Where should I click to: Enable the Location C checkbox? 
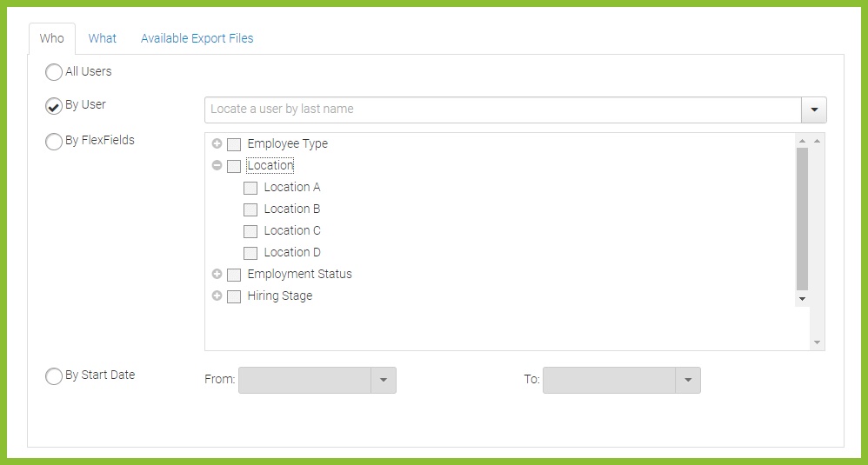[250, 231]
